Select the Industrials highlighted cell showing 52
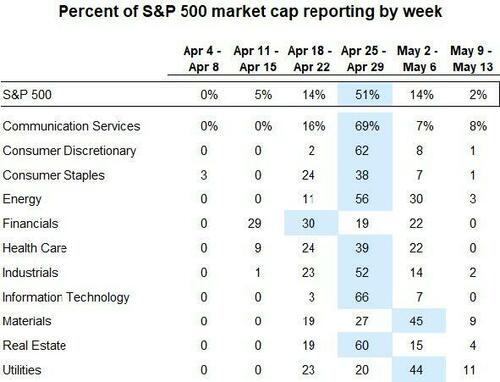 click(365, 272)
